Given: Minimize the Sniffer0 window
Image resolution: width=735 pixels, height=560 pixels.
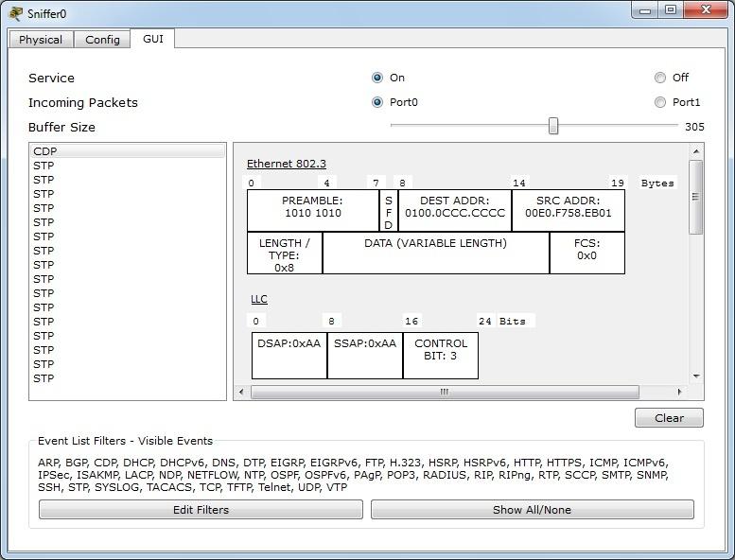Looking at the screenshot, I should [x=645, y=10].
